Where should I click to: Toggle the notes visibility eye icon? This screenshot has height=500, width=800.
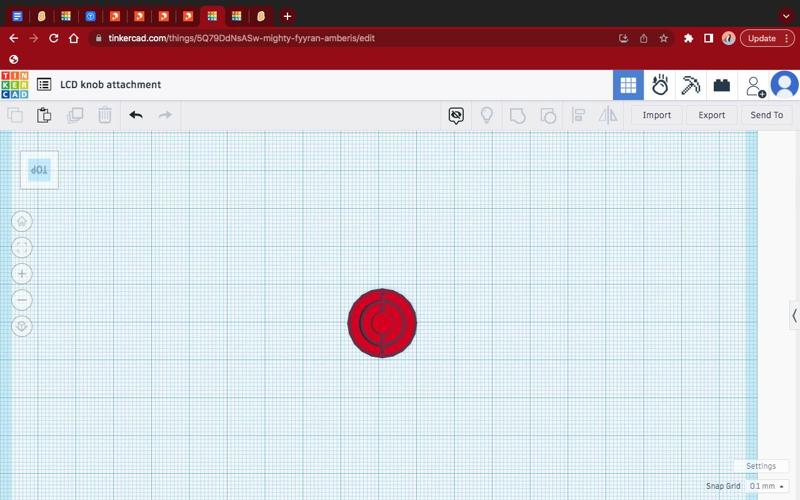[x=456, y=116]
